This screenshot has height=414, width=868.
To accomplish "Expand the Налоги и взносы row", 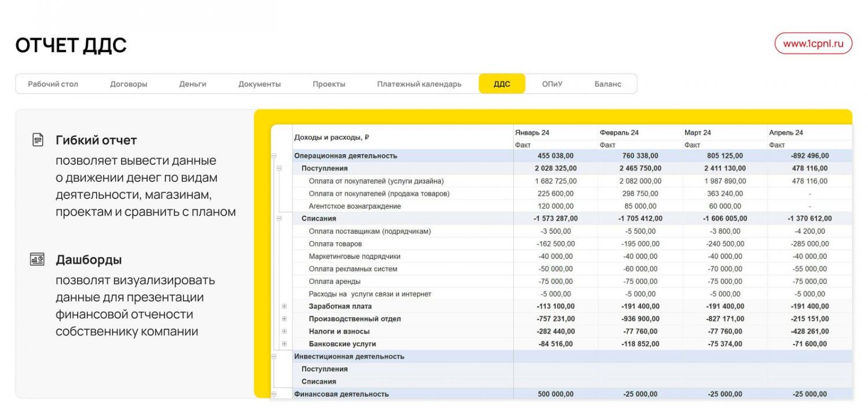I will pyautogui.click(x=284, y=331).
